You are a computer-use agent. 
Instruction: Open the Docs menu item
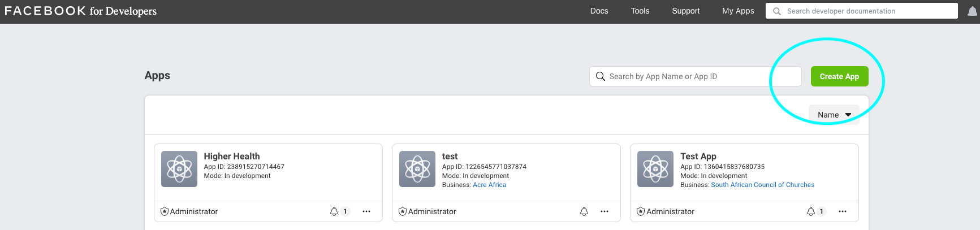[599, 11]
